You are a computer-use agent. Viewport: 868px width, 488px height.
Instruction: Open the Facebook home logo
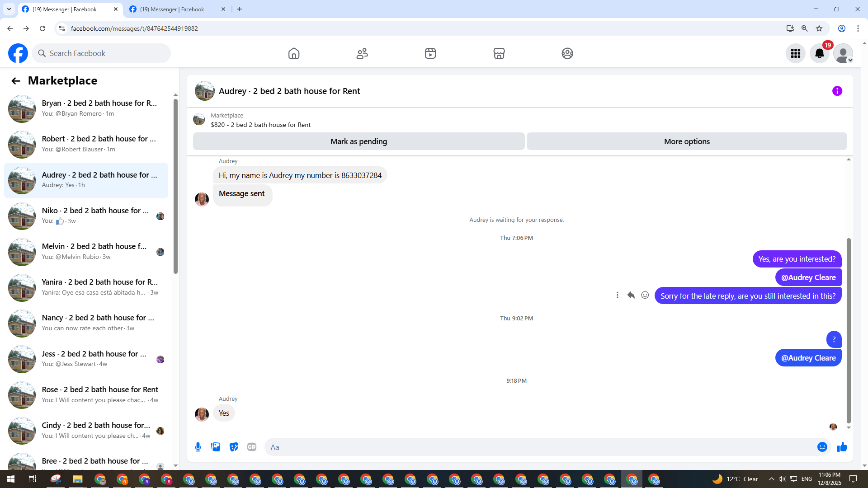[x=18, y=53]
